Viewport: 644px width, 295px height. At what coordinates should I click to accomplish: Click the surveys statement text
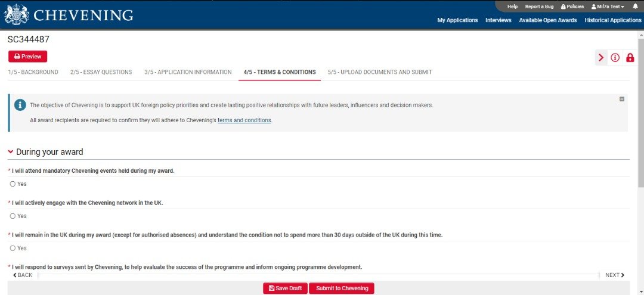(187, 267)
